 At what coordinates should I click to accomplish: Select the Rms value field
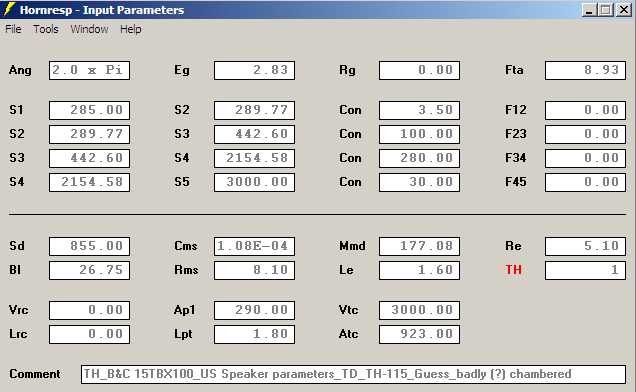[254, 270]
